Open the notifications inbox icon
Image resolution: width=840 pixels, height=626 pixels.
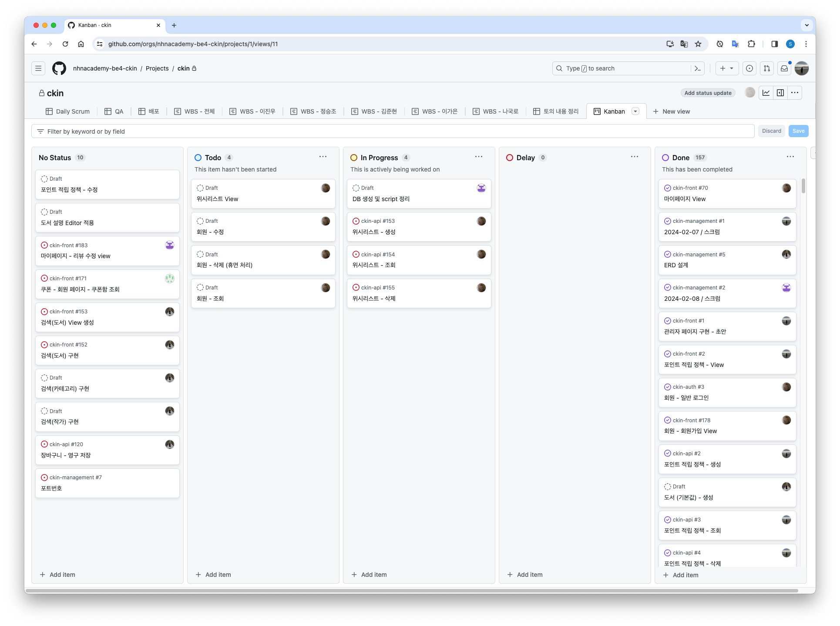(784, 68)
